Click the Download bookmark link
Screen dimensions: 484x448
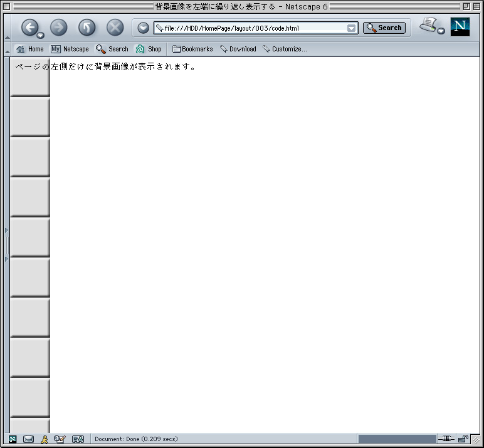pos(238,49)
